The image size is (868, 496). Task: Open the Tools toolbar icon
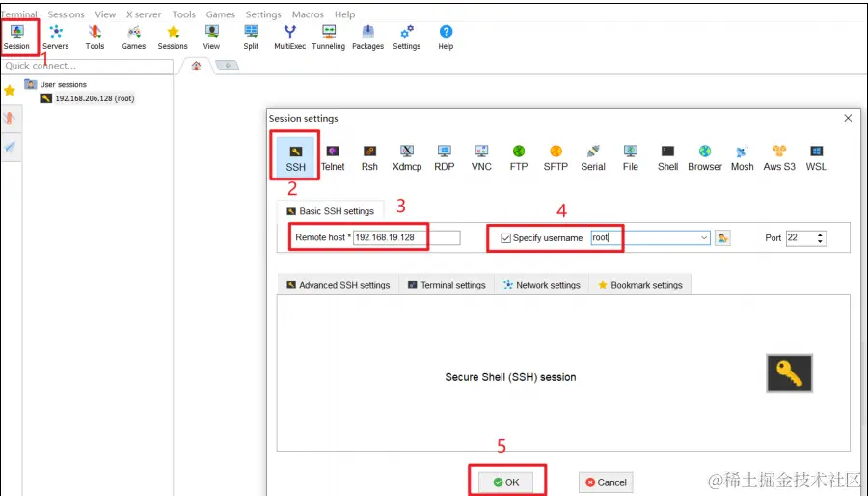tap(95, 38)
